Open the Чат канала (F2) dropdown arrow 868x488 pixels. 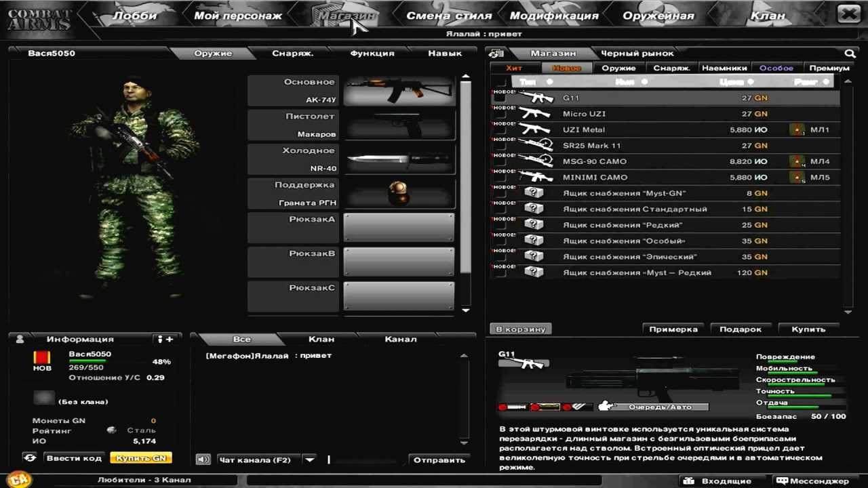click(x=309, y=460)
